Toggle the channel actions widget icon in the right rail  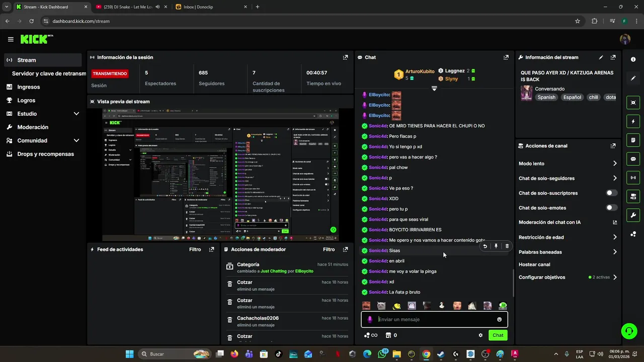pos(633,196)
